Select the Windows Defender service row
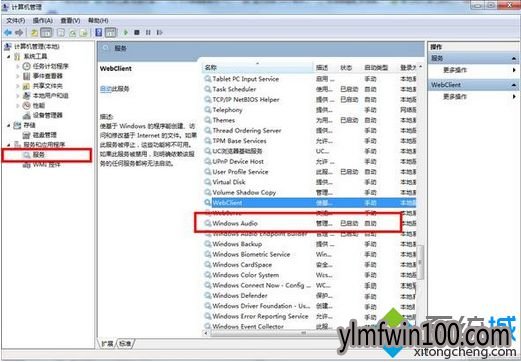521x362 pixels. tap(309, 296)
